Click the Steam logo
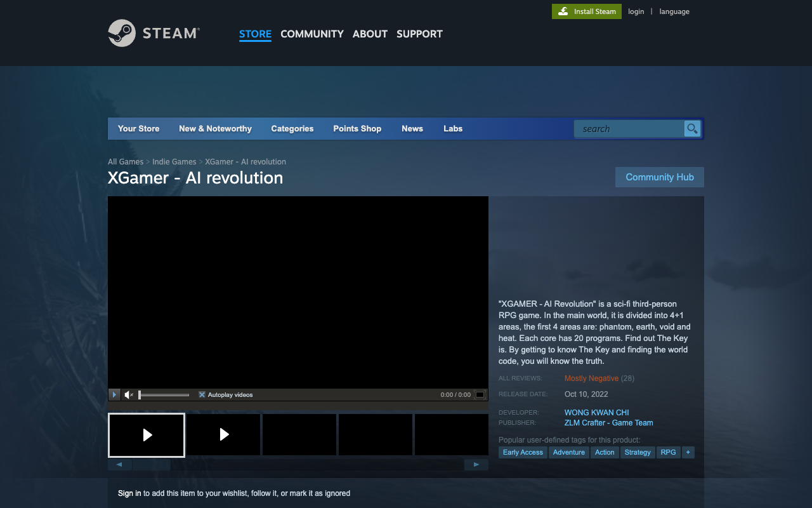 (x=154, y=33)
